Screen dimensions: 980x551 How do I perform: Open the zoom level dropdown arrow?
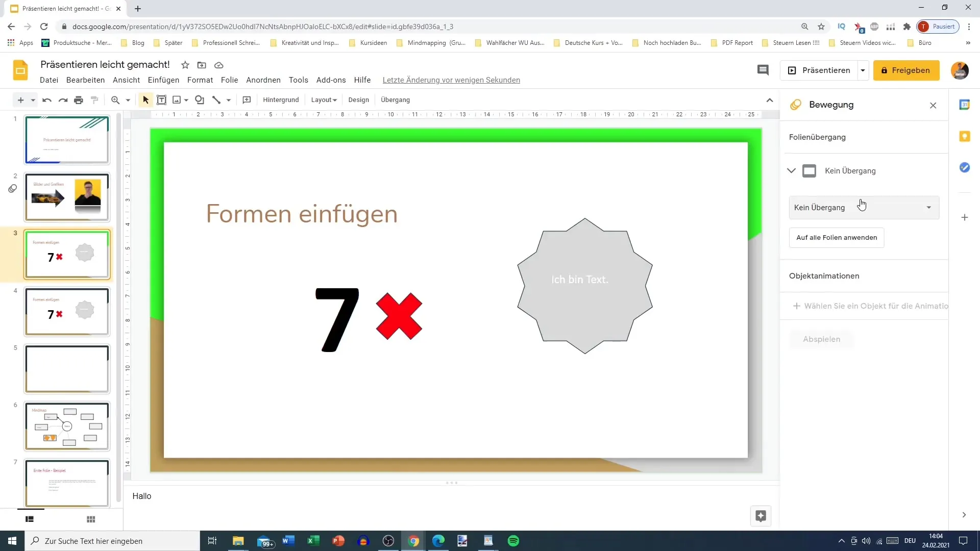click(128, 100)
